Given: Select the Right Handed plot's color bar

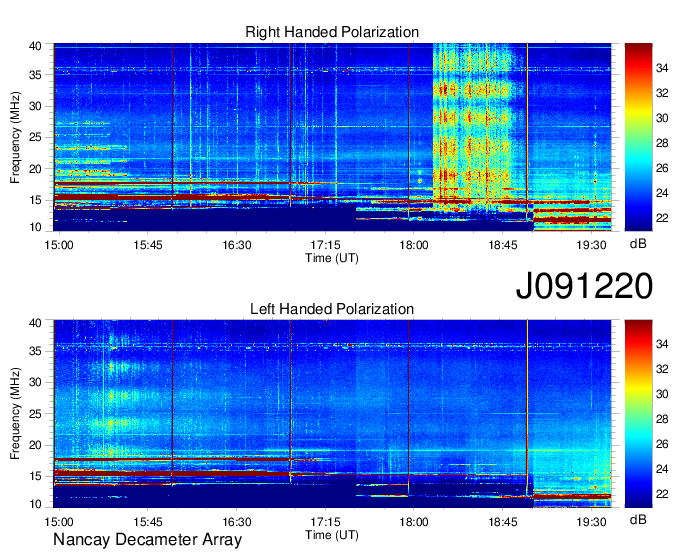Looking at the screenshot, I should pyautogui.click(x=638, y=137).
